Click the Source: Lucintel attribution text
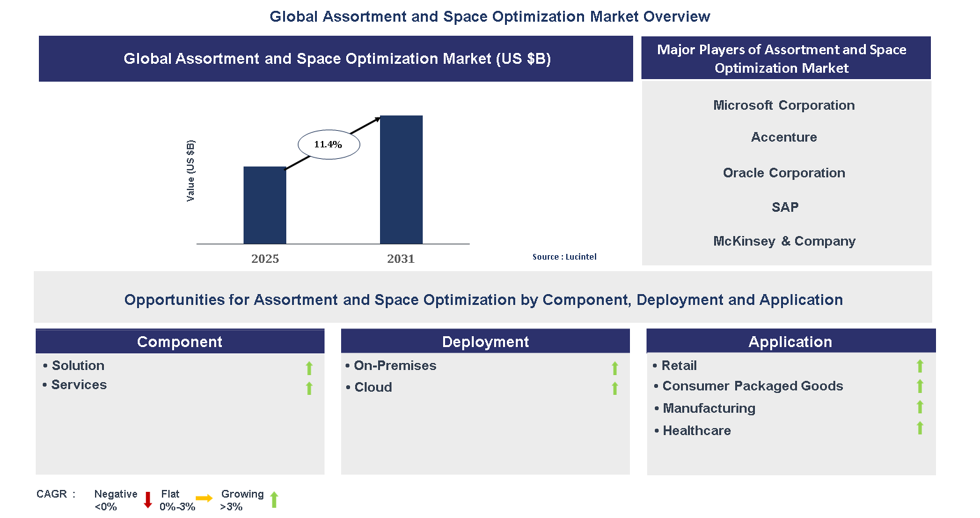The height and width of the screenshot is (518, 980). tap(564, 256)
